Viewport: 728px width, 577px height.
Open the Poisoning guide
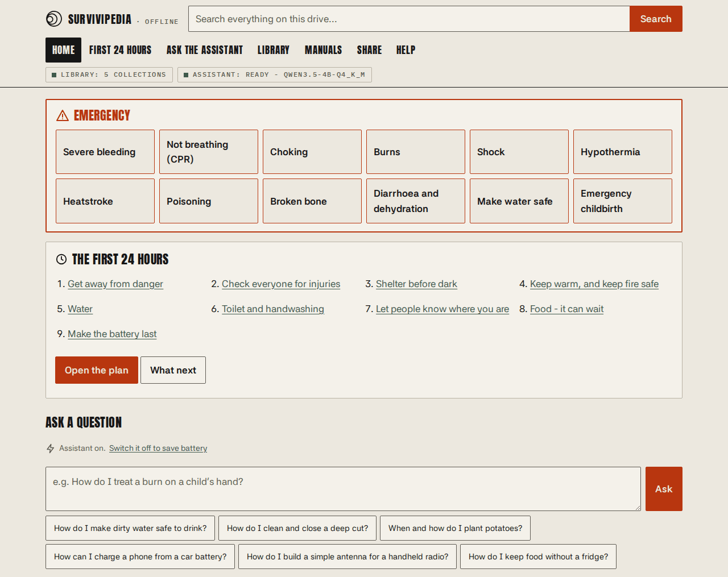[x=209, y=201]
